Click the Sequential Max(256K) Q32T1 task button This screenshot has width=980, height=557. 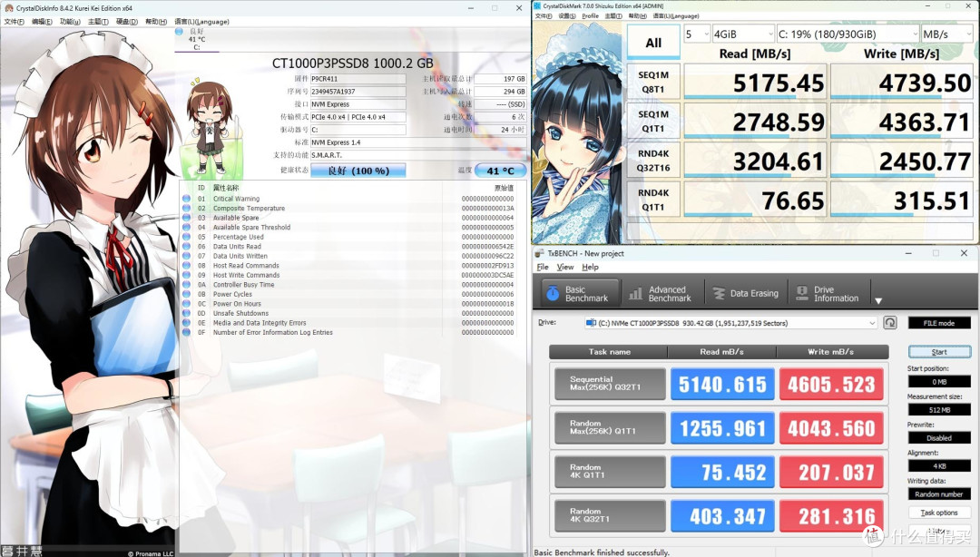click(x=610, y=384)
